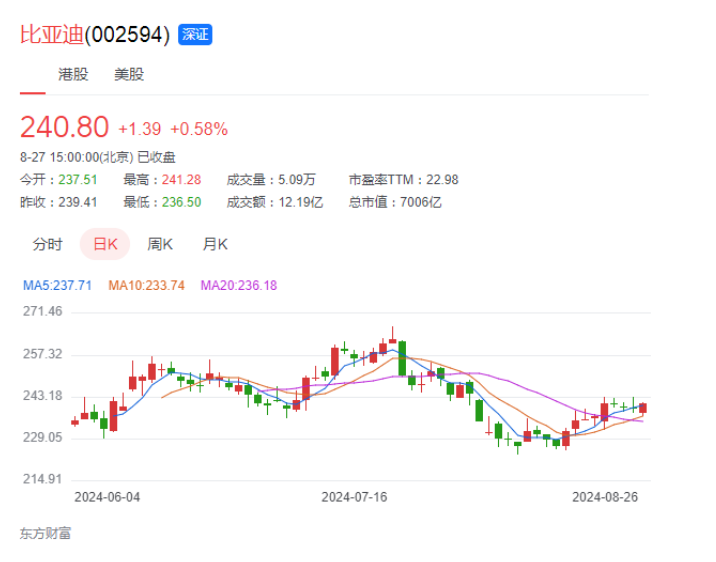Click the current price 240.80
This screenshot has height=562, width=716.
64,128
